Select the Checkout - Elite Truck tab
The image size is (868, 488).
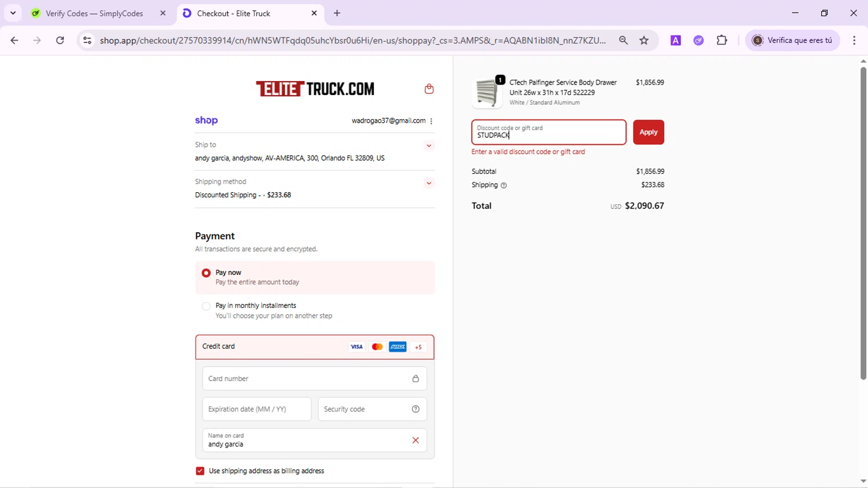251,13
